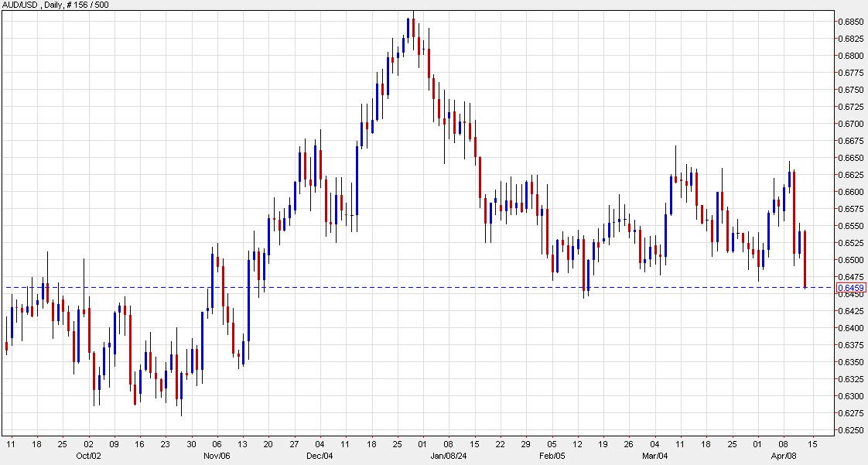Screen dimensions: 868x465
Task: Click the Apr/08 date axis label
Action: 785,456
